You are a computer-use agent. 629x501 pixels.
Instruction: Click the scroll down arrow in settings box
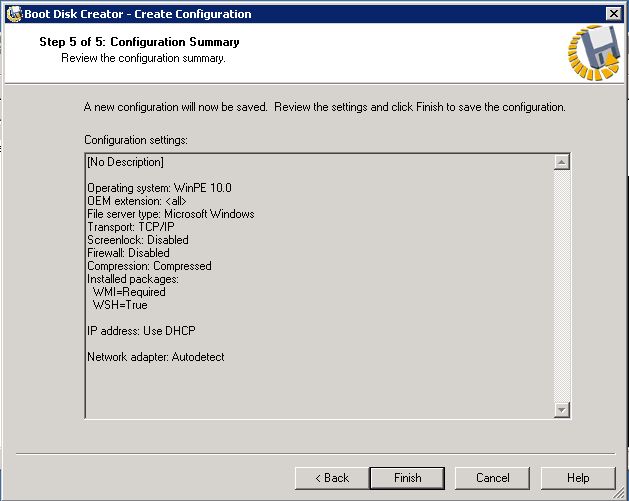pyautogui.click(x=562, y=410)
